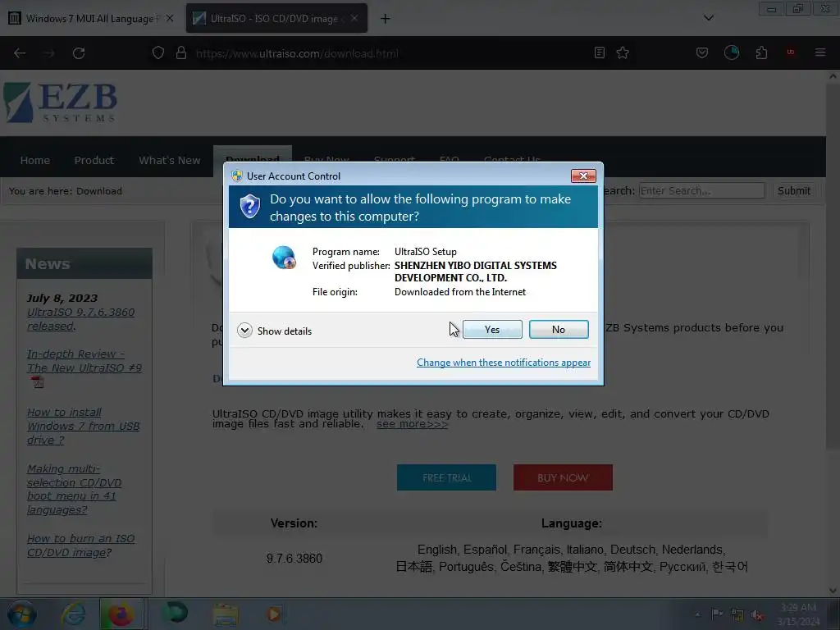Viewport: 840px width, 630px height.
Task: Click the EZB Systems logo
Action: click(x=61, y=103)
